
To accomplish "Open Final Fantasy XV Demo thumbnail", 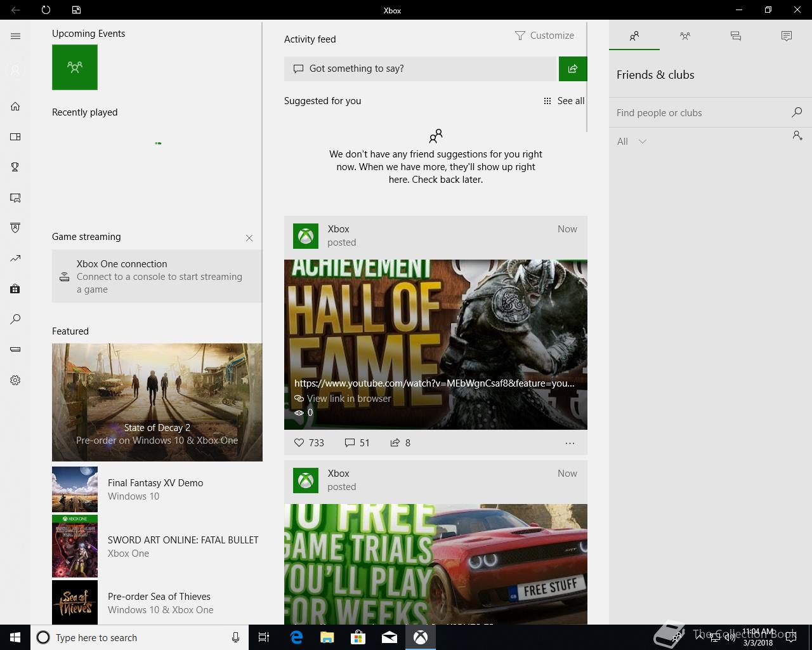I will point(75,489).
